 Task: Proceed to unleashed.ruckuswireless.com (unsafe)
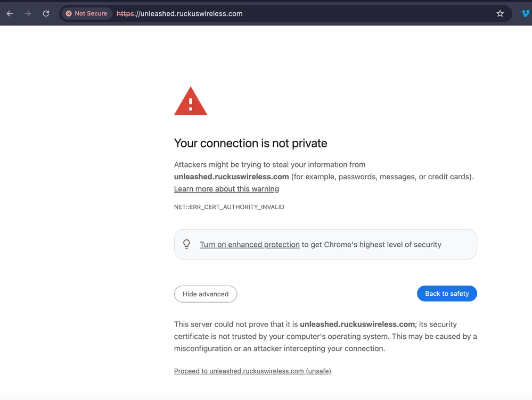click(x=252, y=371)
